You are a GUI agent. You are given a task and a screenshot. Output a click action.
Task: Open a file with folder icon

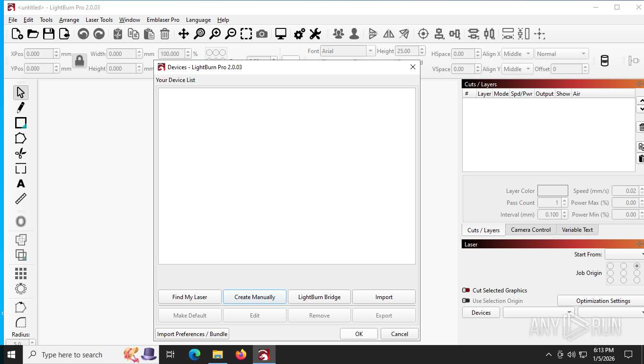pyautogui.click(x=33, y=34)
